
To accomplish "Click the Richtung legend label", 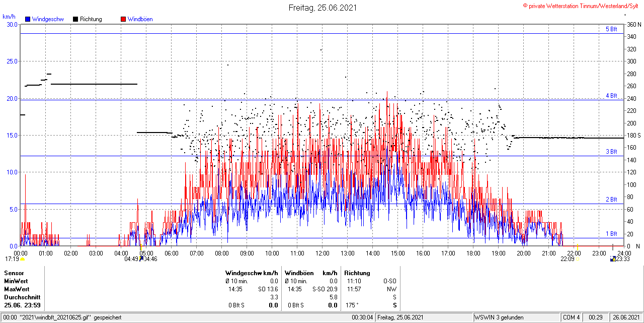I will (91, 19).
